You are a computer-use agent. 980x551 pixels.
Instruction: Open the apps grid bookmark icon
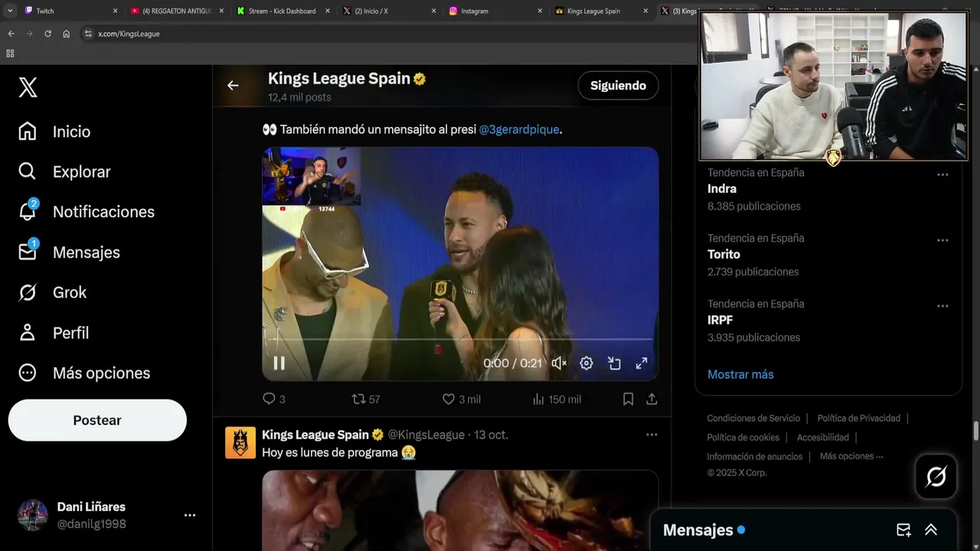[x=10, y=54]
